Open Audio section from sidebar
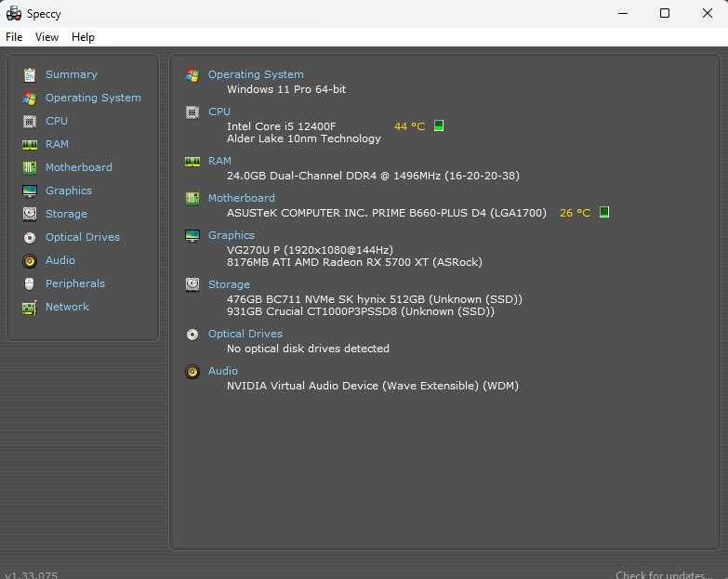 60,260
